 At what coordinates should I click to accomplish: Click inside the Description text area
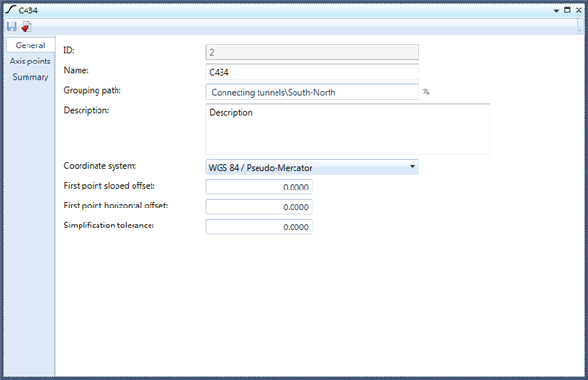pyautogui.click(x=347, y=129)
